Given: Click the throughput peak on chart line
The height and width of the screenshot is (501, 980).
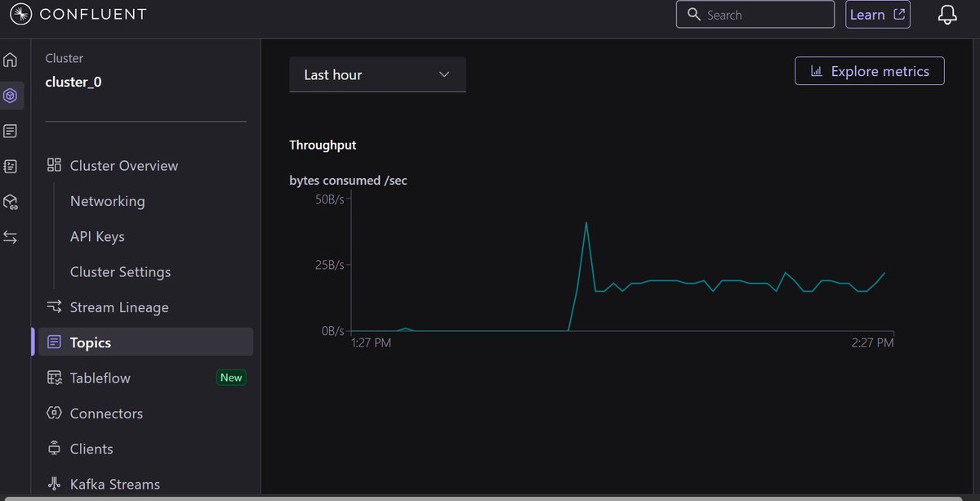Looking at the screenshot, I should tap(586, 222).
